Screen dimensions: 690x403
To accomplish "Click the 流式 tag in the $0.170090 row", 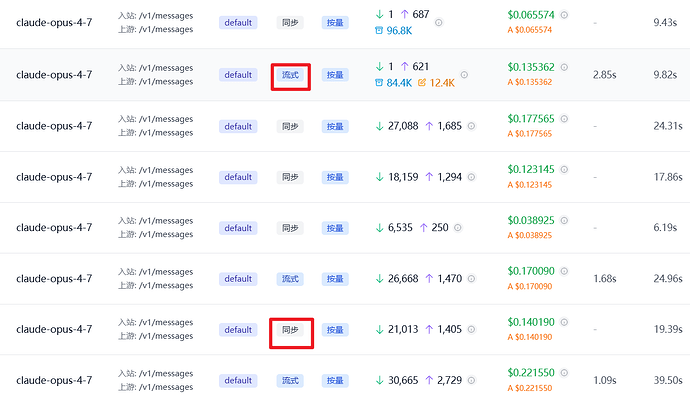I will tap(290, 279).
